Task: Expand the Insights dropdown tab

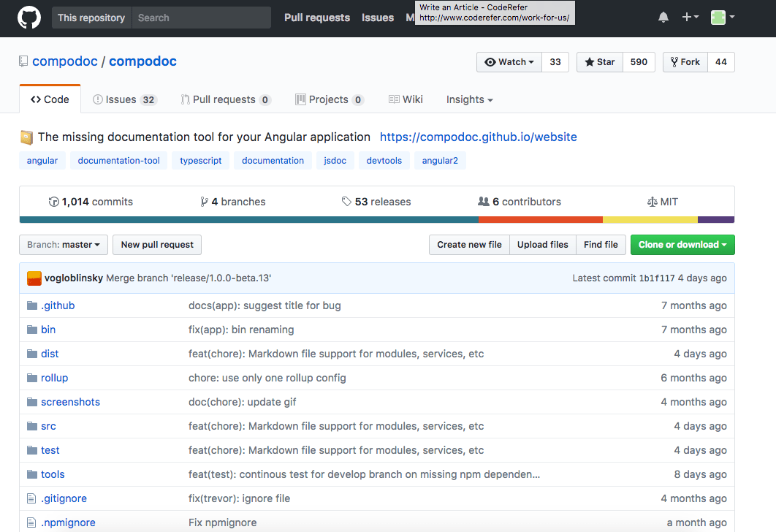Action: click(470, 99)
